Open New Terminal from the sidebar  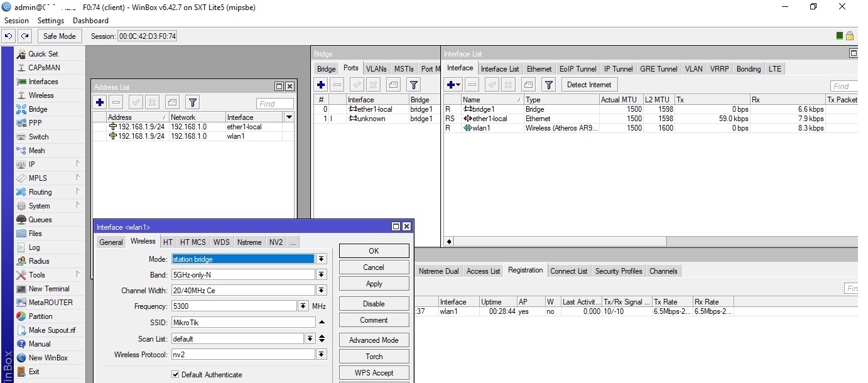tap(49, 289)
